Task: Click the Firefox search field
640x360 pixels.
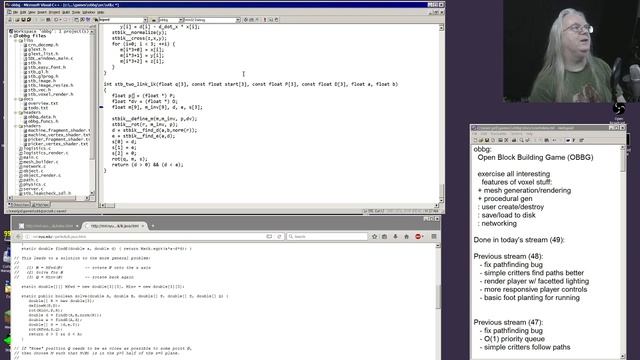Action: [327, 236]
